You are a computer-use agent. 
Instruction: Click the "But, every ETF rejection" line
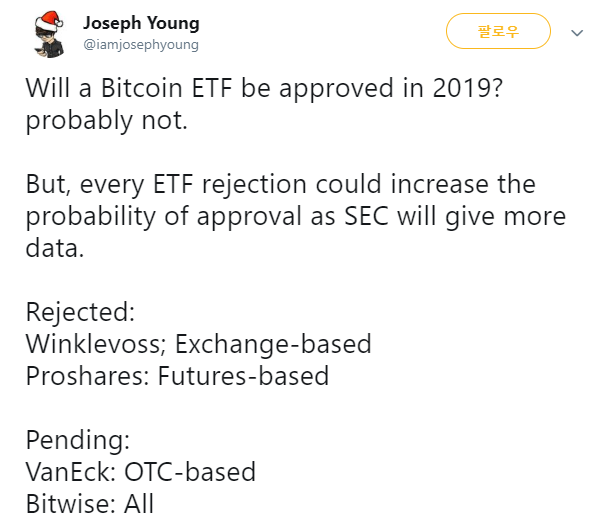[x=280, y=184]
